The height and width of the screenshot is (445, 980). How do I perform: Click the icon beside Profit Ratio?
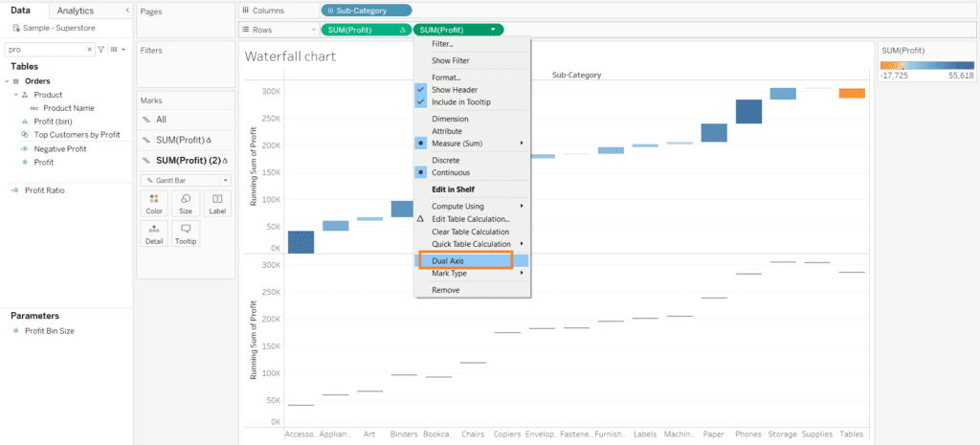pyautogui.click(x=15, y=190)
